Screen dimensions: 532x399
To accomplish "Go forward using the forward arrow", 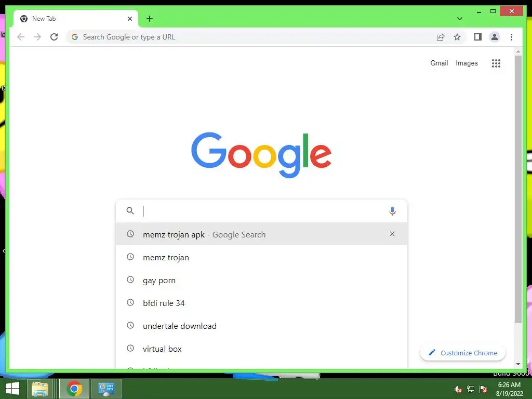I will tap(37, 37).
